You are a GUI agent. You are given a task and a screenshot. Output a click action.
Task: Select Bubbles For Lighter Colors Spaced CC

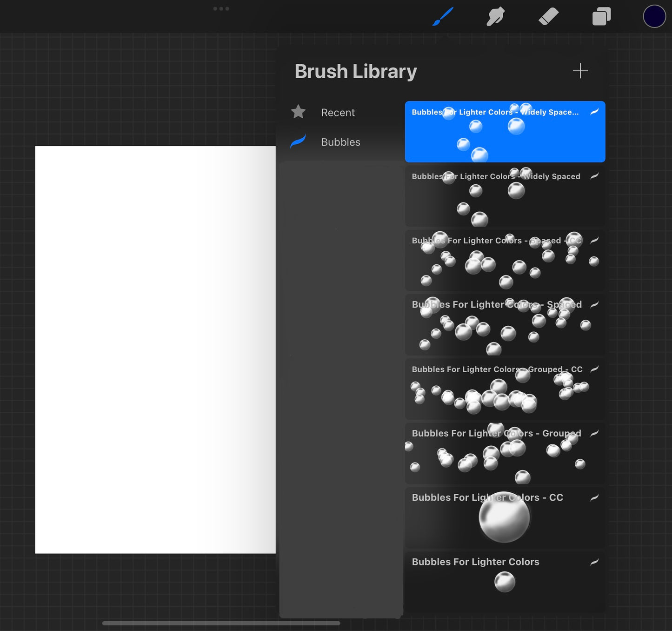(x=505, y=261)
